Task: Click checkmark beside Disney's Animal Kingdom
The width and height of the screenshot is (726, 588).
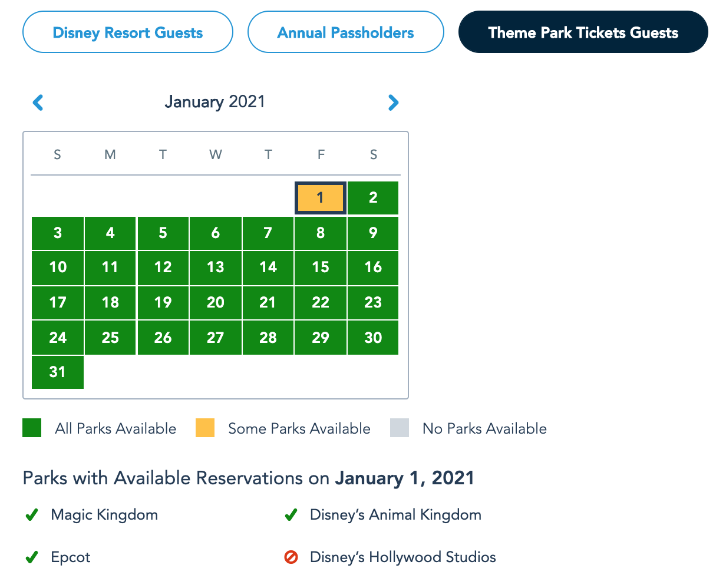Action: pyautogui.click(x=291, y=516)
